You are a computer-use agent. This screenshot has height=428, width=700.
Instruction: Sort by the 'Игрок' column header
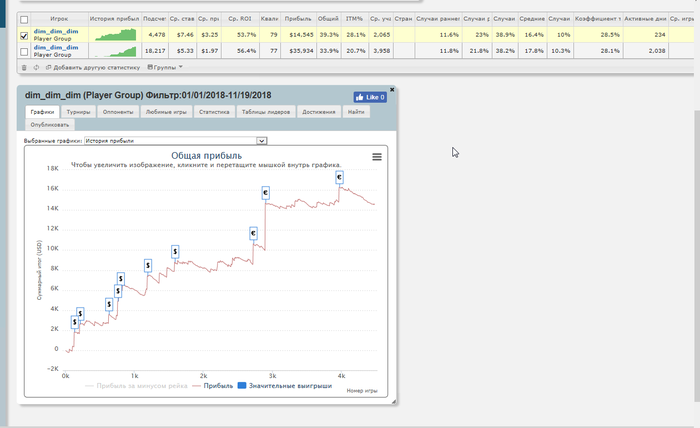tap(59, 19)
